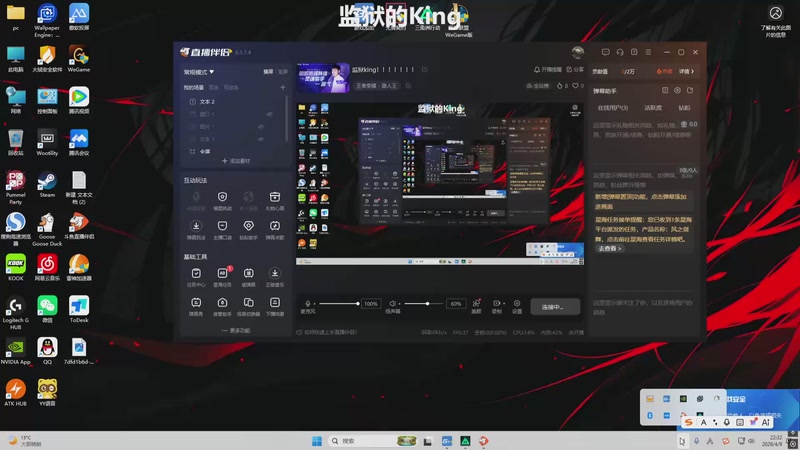This screenshot has height=450, width=800.
Task: Open the Steam desktop shortcut
Action: (47, 185)
